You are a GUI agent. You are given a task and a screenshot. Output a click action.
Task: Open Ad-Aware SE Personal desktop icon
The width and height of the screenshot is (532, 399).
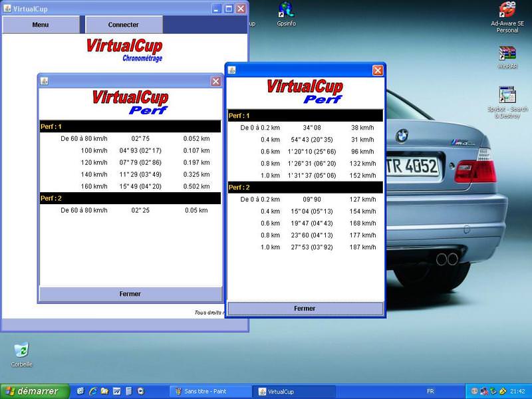point(507,17)
